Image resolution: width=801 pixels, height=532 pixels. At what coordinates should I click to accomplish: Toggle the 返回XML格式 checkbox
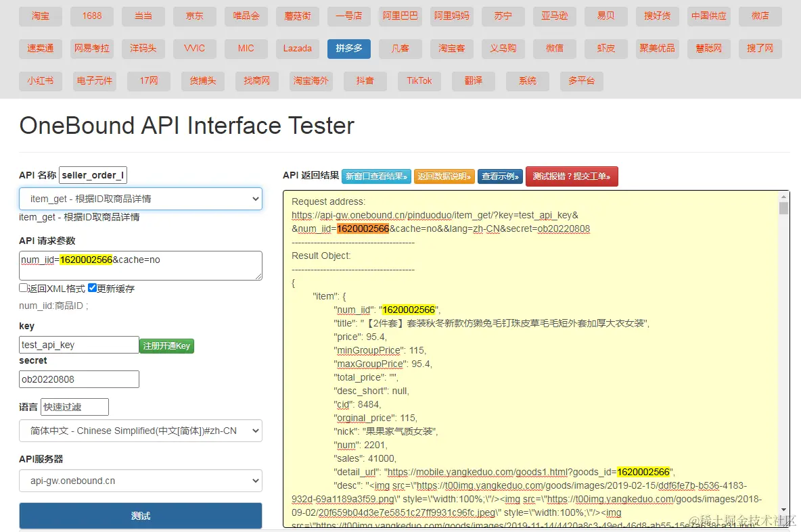click(23, 288)
